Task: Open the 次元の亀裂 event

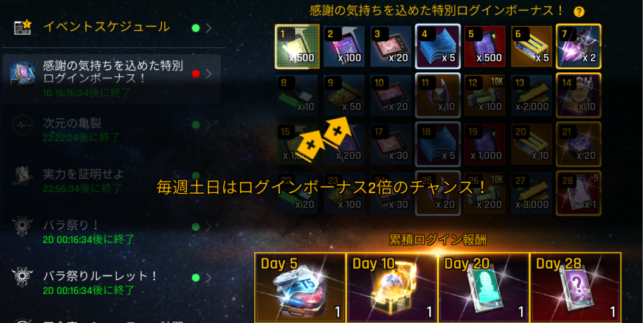Action: pyautogui.click(x=112, y=129)
